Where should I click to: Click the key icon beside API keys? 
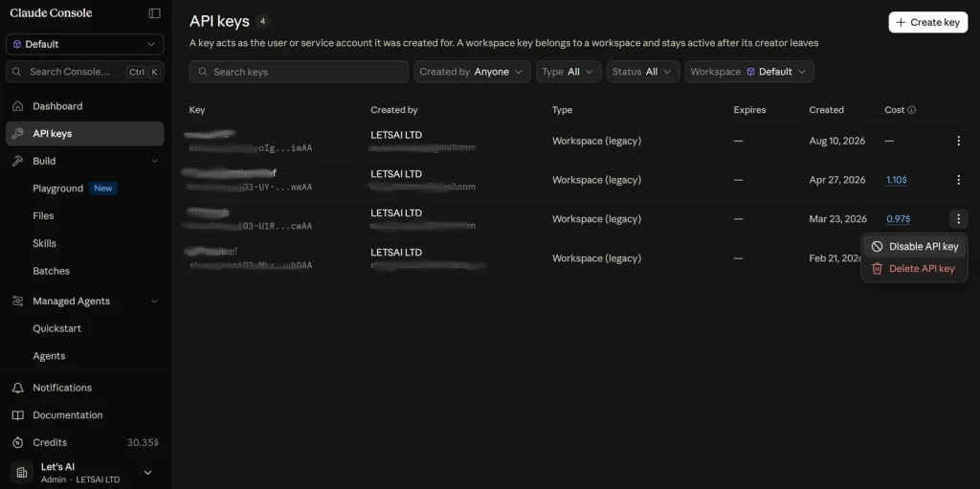[x=18, y=134]
